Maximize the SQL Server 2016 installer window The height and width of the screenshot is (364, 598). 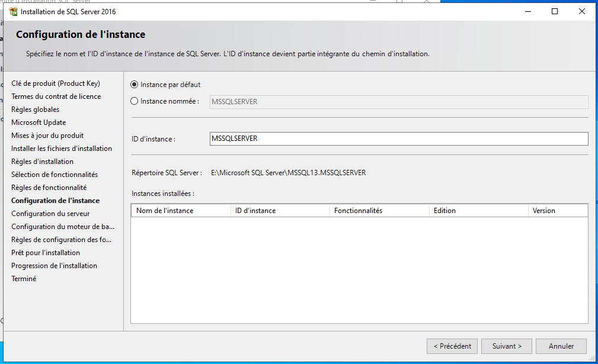[555, 11]
